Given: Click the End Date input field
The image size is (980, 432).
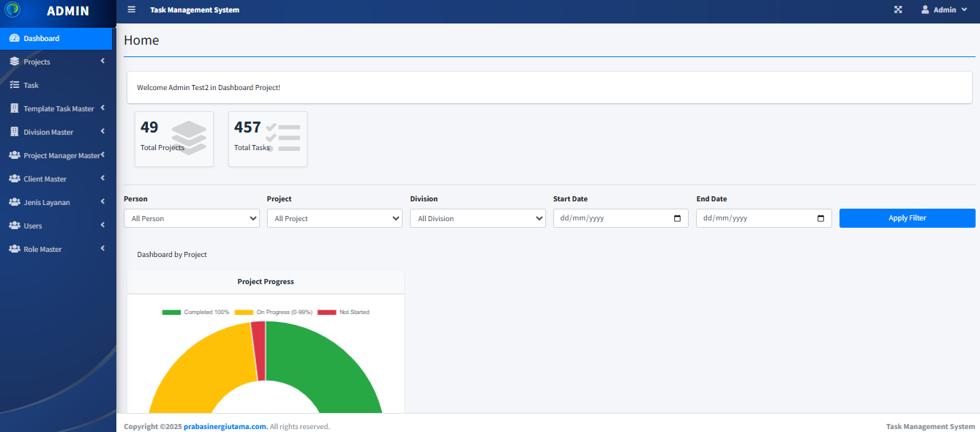Looking at the screenshot, I should [x=764, y=218].
